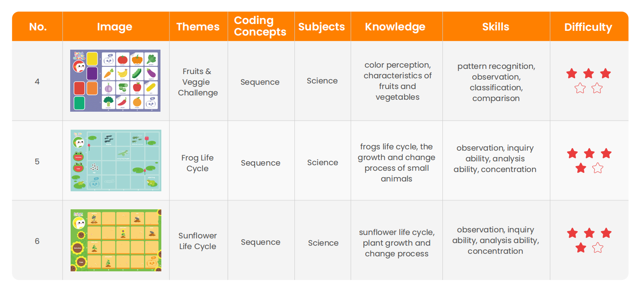
Task: Click the last empty star in row 4
Action: (x=597, y=89)
